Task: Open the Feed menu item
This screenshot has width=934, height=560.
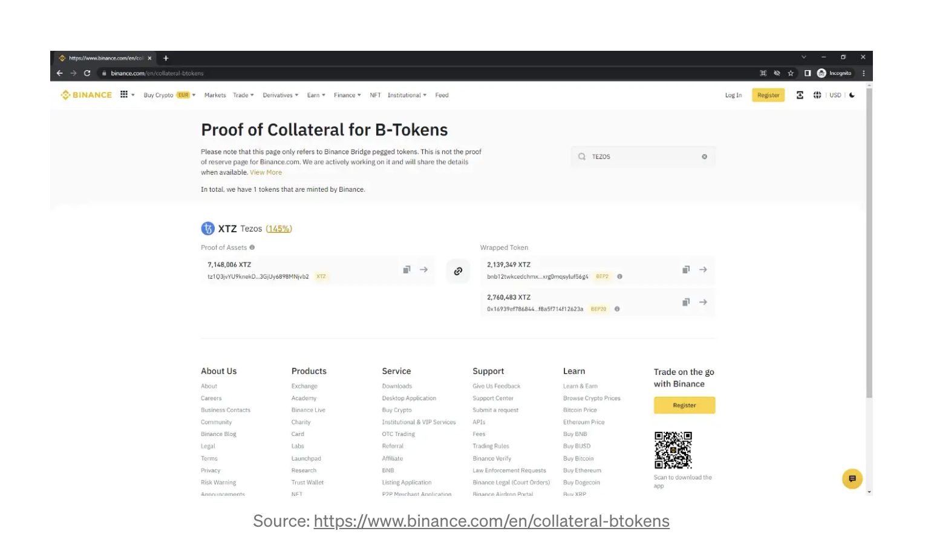Action: point(442,95)
